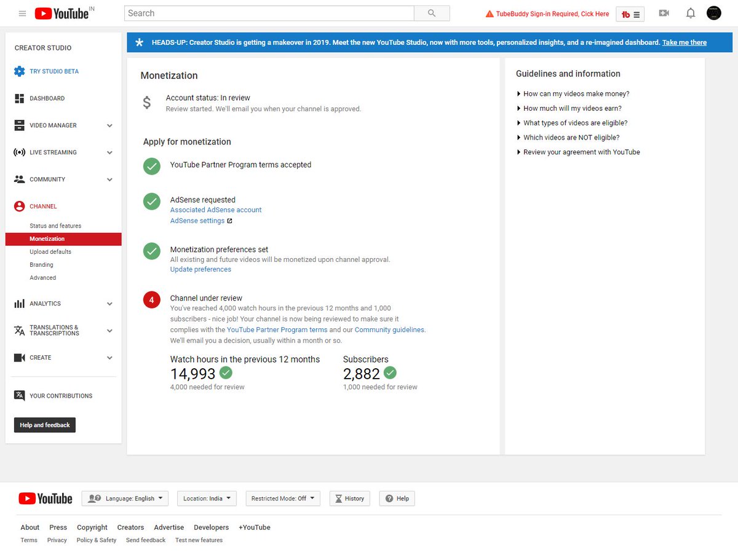The height and width of the screenshot is (560, 738).
Task: Click the Test new features footer link
Action: (x=199, y=540)
